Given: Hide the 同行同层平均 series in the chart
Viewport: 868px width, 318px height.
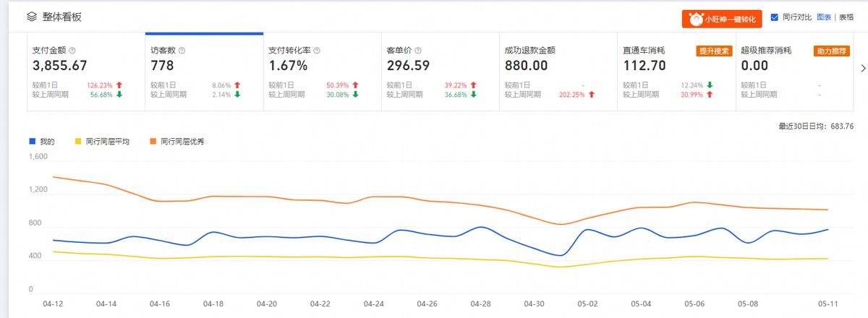Looking at the screenshot, I should 102,141.
